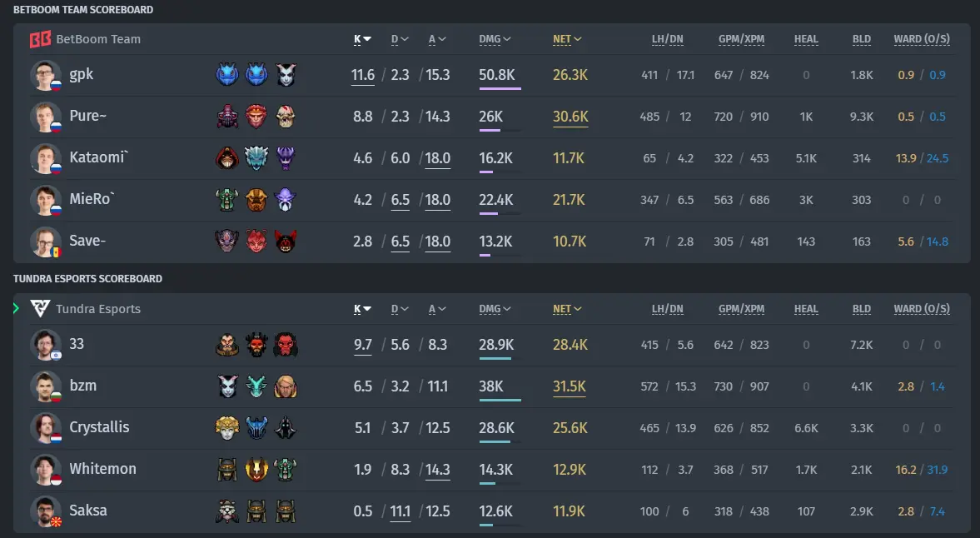This screenshot has height=538, width=980.
Task: Sort BetBoom table by DMG column
Action: 495,39
